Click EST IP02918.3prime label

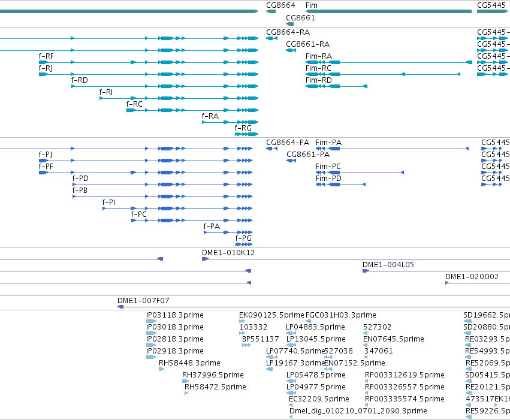174,351
